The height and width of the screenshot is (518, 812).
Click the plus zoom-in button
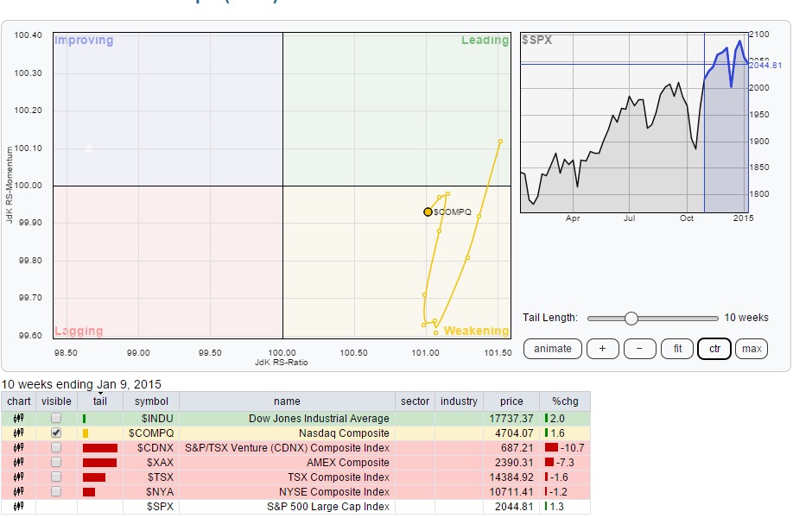(x=602, y=349)
